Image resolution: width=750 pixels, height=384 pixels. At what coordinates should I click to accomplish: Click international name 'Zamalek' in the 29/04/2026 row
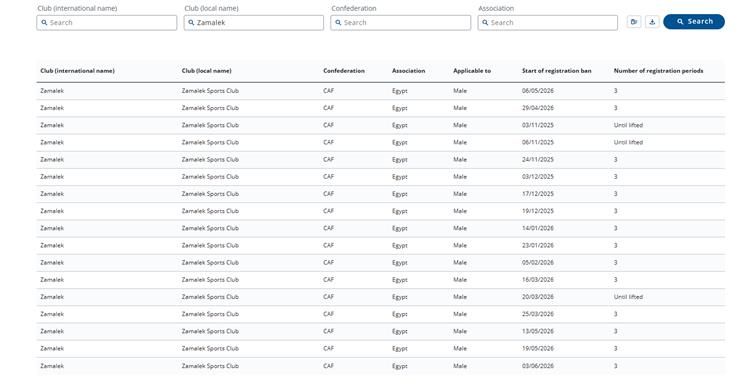tap(52, 108)
